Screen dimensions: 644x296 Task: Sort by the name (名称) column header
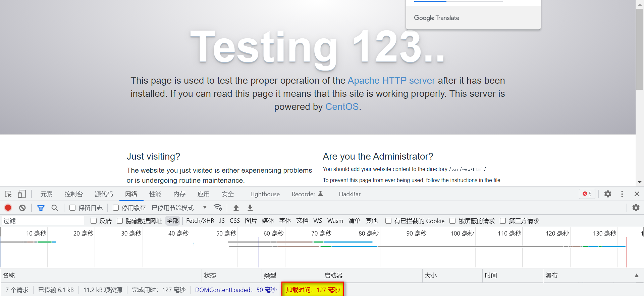tap(101, 276)
